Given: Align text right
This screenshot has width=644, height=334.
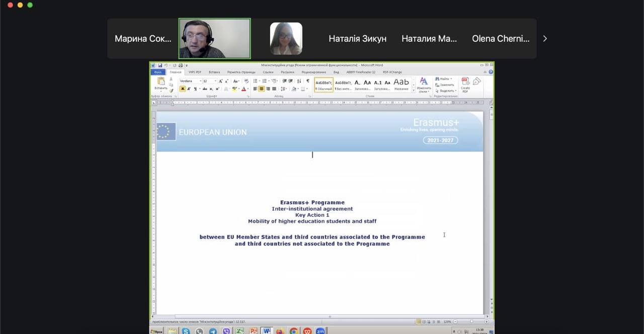Looking at the screenshot, I should click(x=268, y=89).
